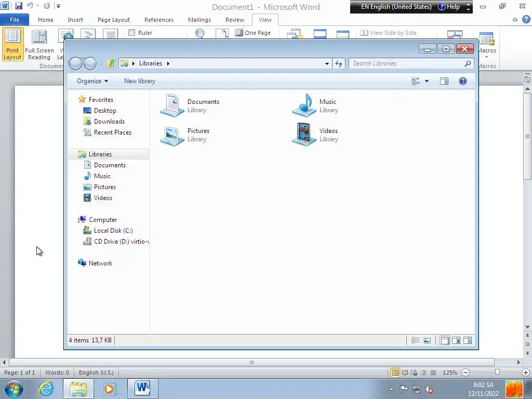
Task: Click the Change your view icon in Explorer
Action: coord(416,81)
